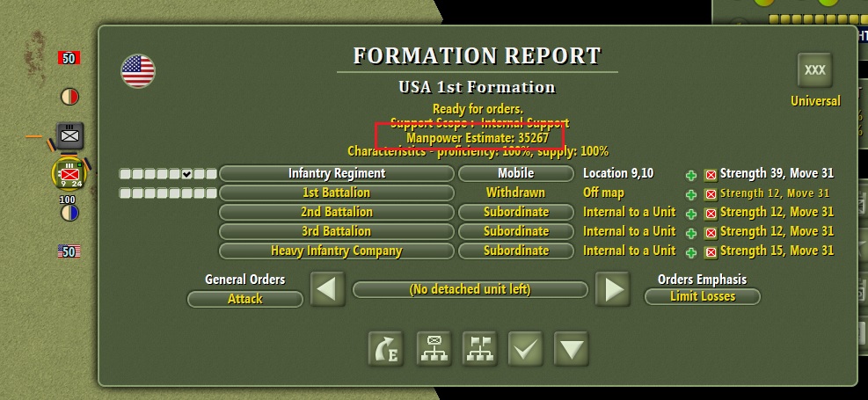
Task: Check the last box in Infantry Regiment row
Action: pos(211,174)
